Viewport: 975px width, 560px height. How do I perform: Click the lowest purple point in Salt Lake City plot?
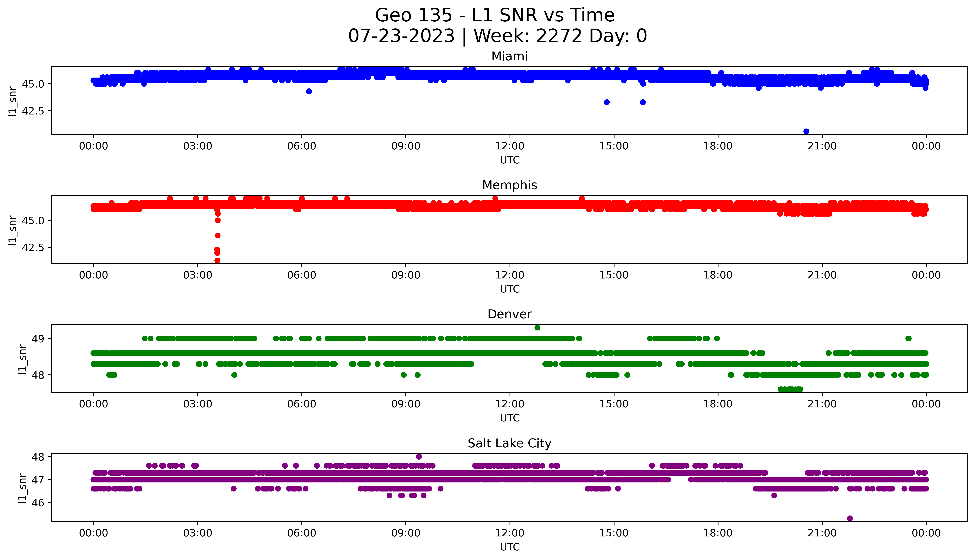pyautogui.click(x=850, y=518)
